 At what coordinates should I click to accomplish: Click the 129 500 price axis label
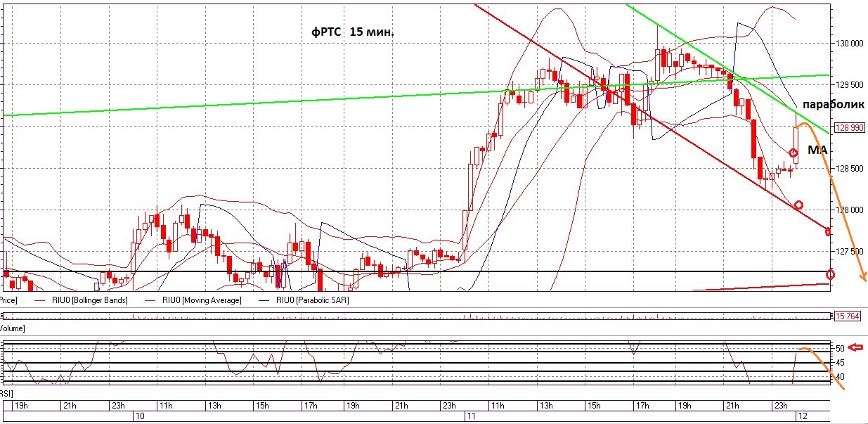tap(849, 85)
